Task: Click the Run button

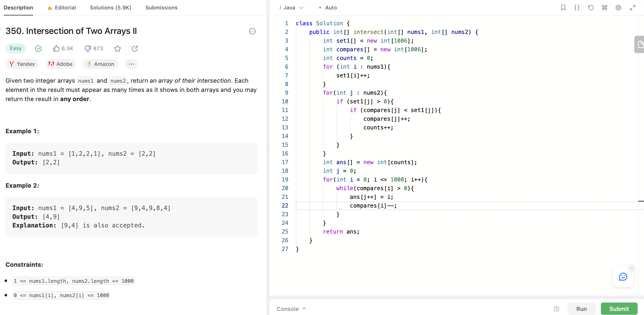Action: tap(581, 309)
